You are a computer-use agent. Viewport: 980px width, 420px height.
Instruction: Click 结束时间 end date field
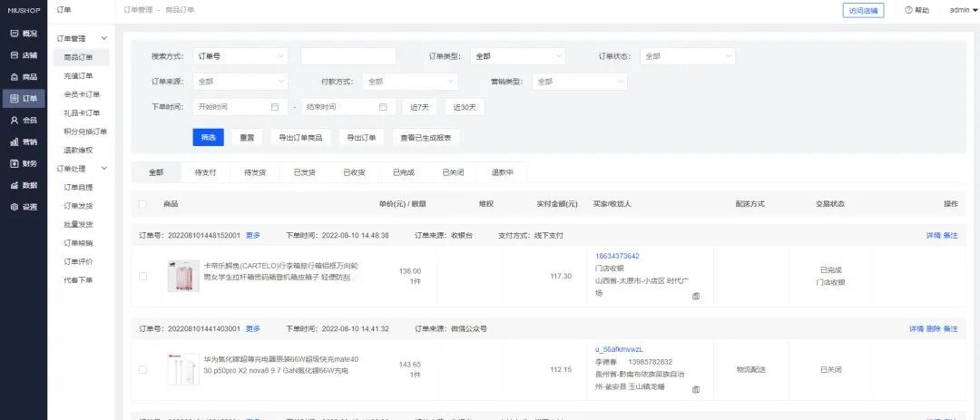click(348, 107)
